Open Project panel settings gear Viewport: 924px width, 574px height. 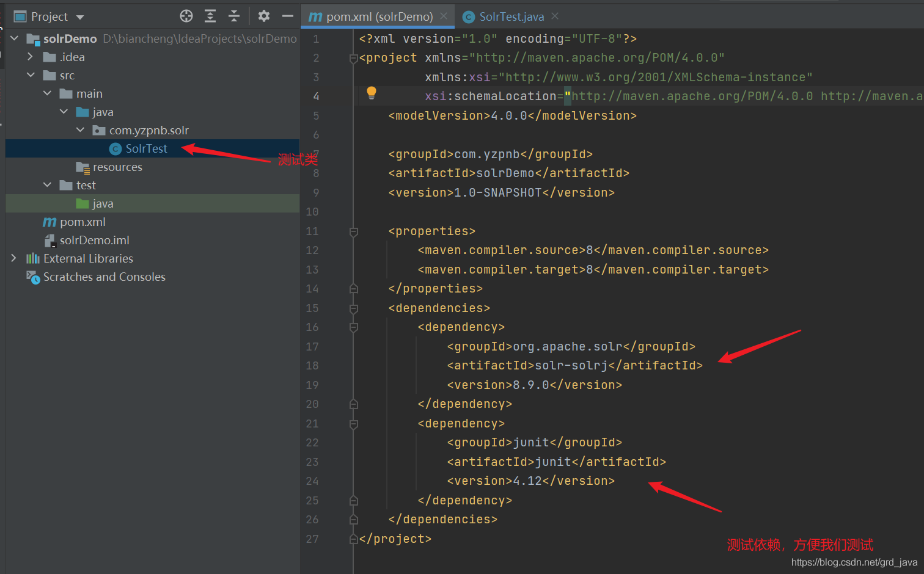click(264, 16)
